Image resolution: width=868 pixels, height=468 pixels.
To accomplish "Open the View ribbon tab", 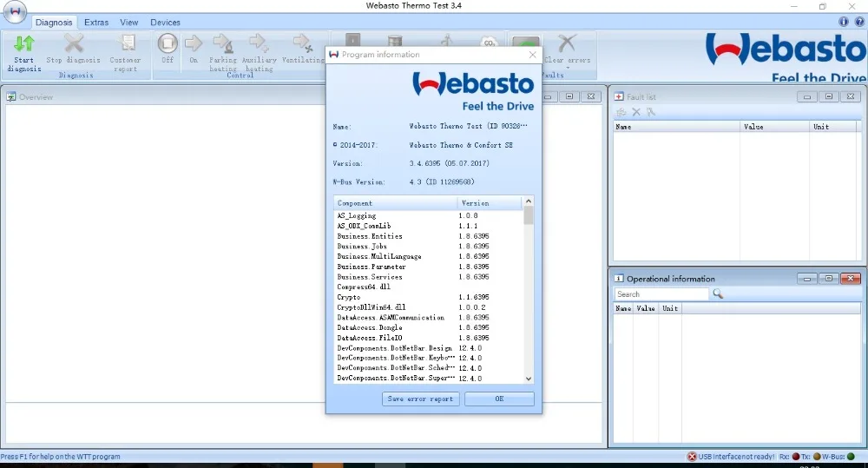I will pyautogui.click(x=129, y=23).
